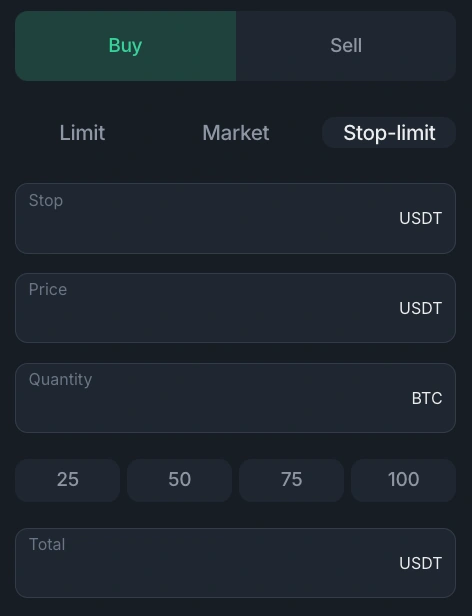Click the "Quantity" field label text
Viewport: 472px width, 616px height.
pyautogui.click(x=61, y=380)
